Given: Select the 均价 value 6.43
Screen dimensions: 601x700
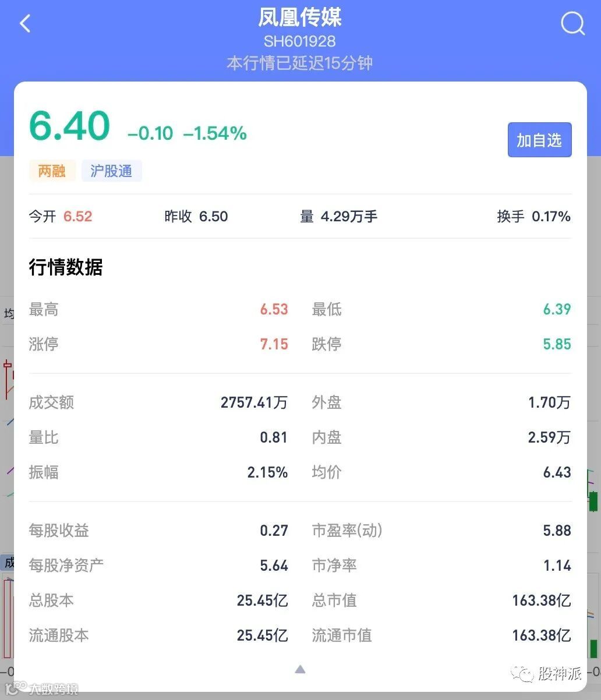Looking at the screenshot, I should 557,472.
